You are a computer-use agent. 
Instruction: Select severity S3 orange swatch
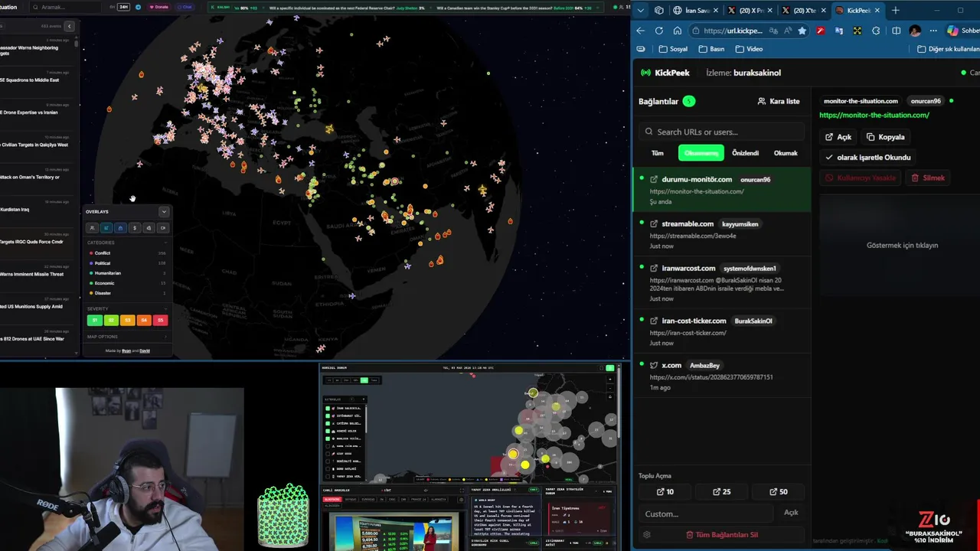pyautogui.click(x=127, y=320)
